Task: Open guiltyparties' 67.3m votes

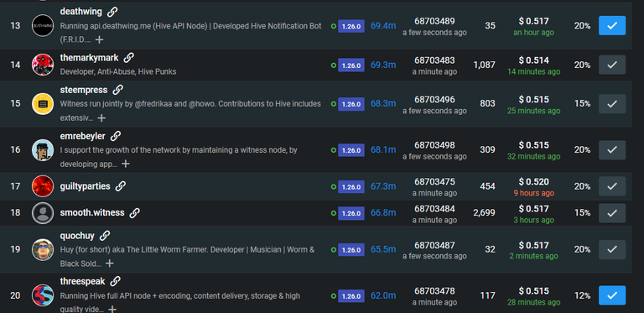Action: pos(383,186)
